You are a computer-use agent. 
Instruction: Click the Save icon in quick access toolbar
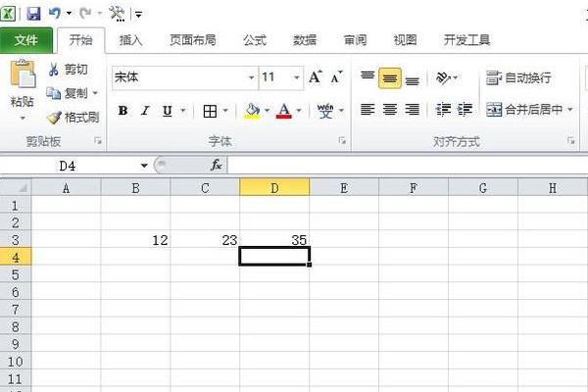pyautogui.click(x=33, y=14)
